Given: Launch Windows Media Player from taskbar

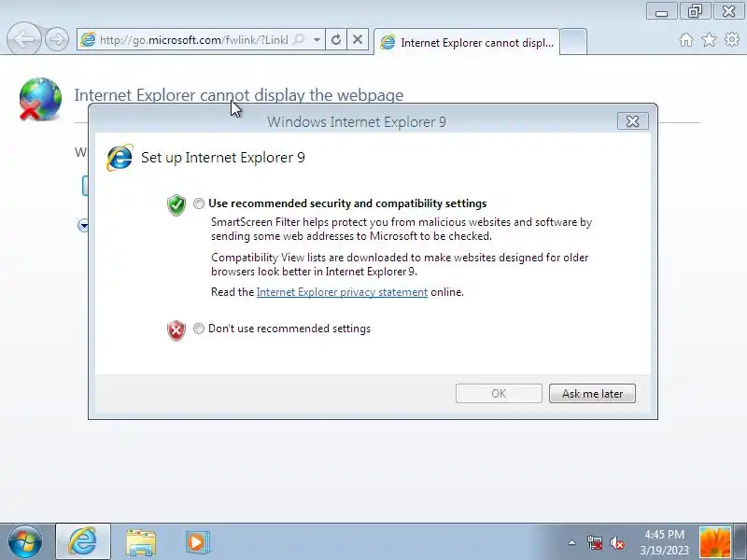Looking at the screenshot, I should coord(197,542).
